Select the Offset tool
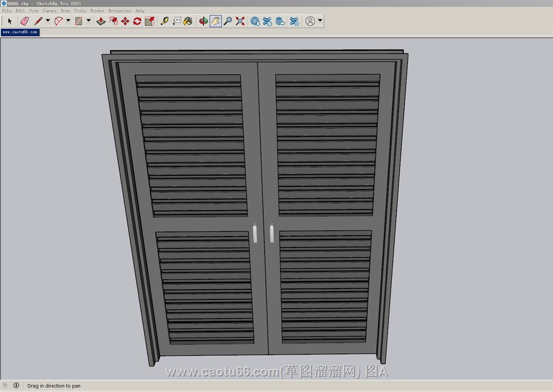Screen dimensions: 553x392 click(113, 21)
